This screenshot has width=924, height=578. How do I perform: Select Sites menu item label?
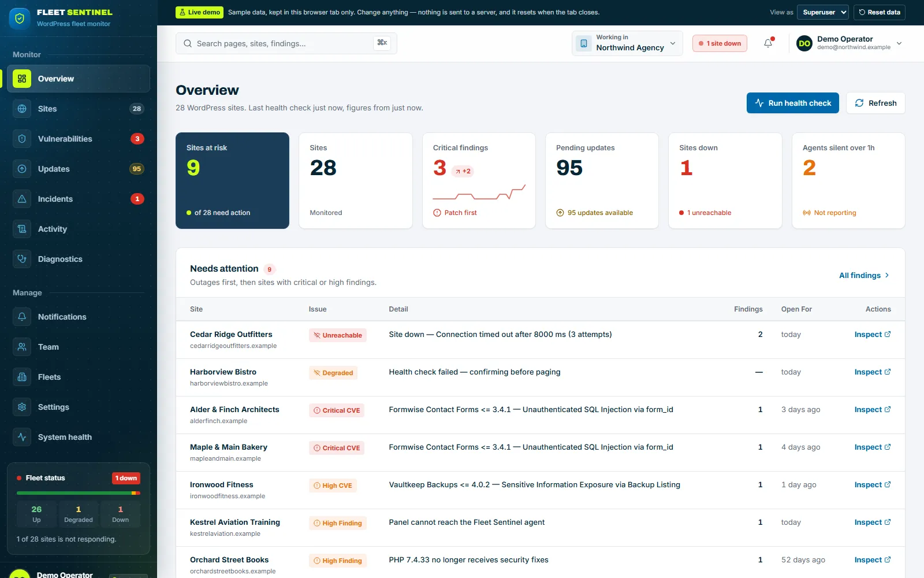(47, 109)
